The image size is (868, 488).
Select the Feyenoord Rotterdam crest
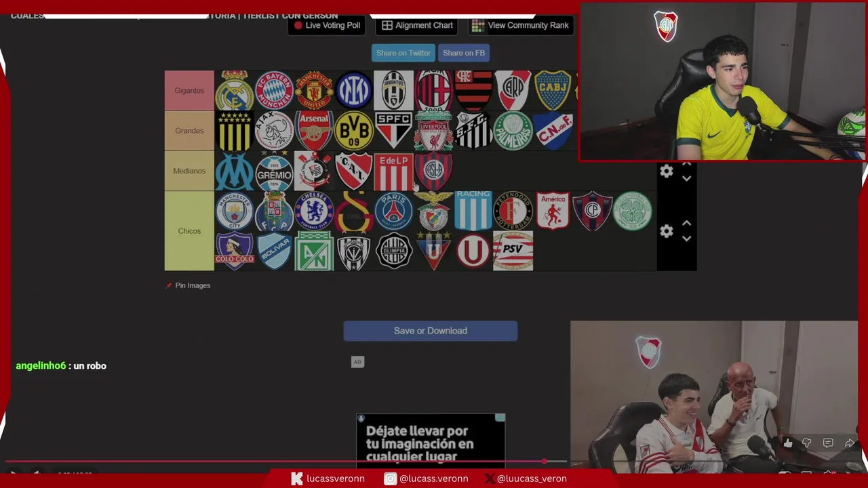pyautogui.click(x=513, y=211)
